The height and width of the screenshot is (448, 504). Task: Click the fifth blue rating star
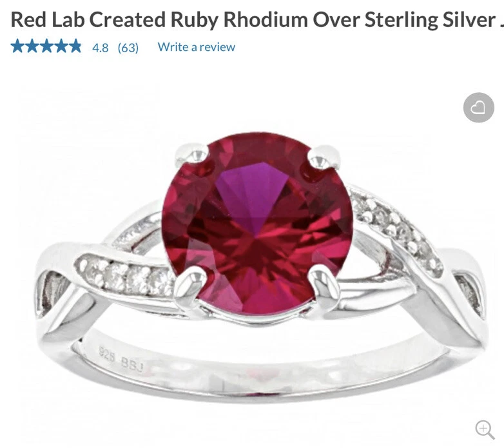pos(75,46)
